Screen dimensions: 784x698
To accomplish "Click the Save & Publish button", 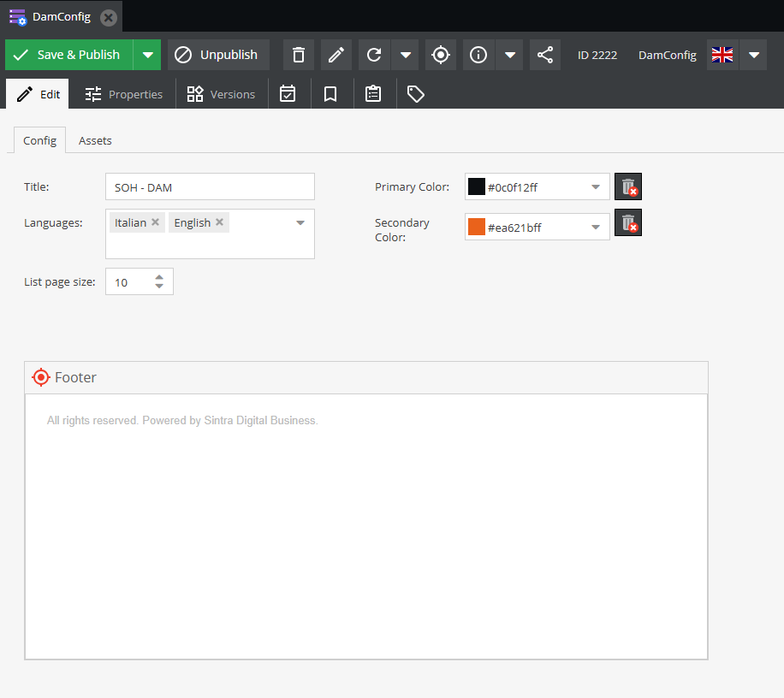I will point(68,55).
